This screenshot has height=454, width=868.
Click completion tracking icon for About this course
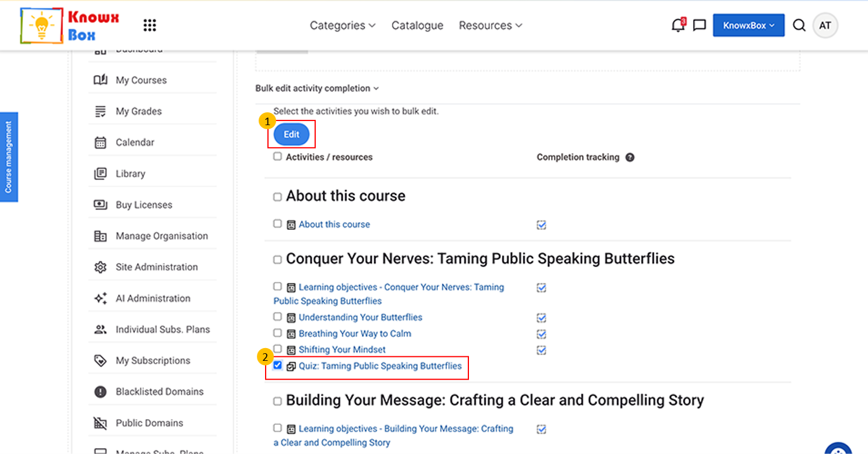(x=541, y=225)
